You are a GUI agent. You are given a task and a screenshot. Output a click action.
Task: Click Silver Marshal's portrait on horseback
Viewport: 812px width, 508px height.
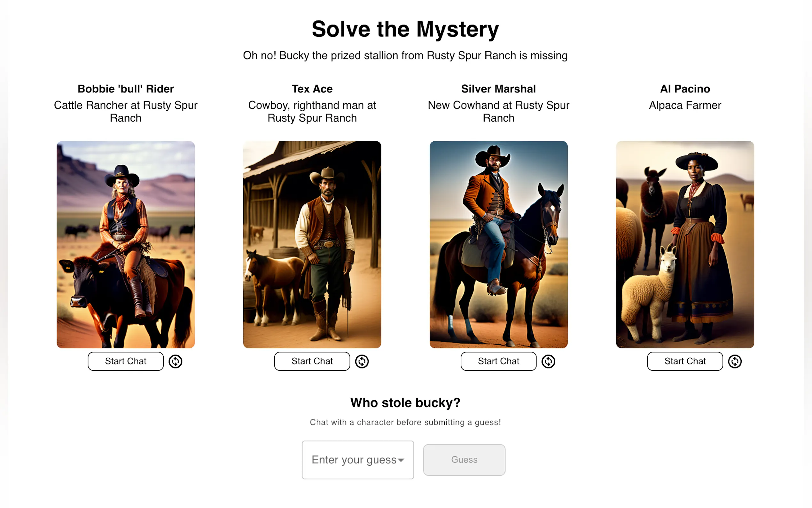pos(498,245)
